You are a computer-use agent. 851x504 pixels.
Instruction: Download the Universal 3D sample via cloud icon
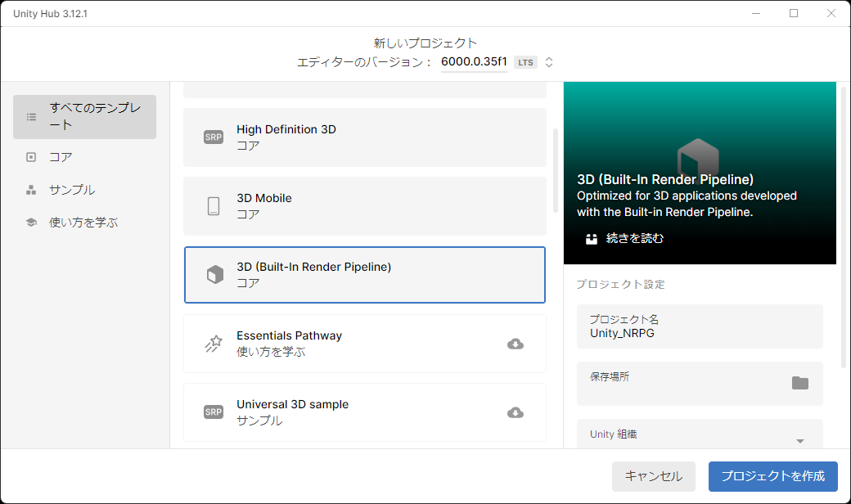click(x=516, y=412)
